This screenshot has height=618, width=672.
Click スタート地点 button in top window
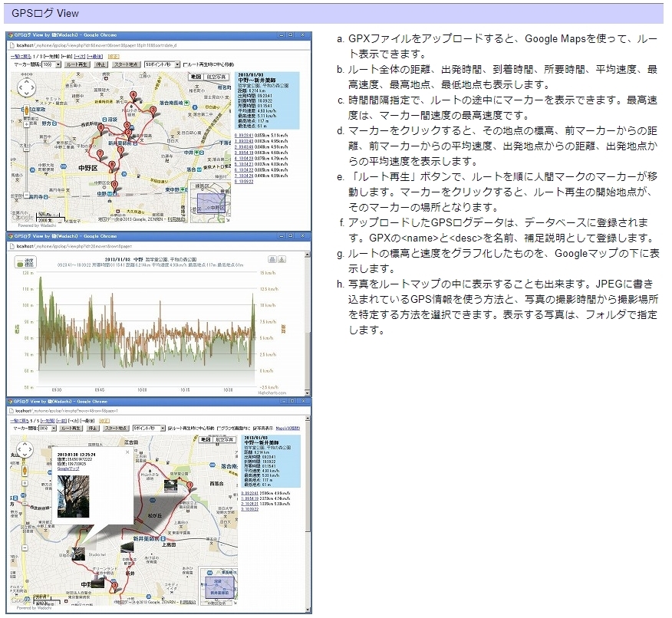tap(127, 64)
